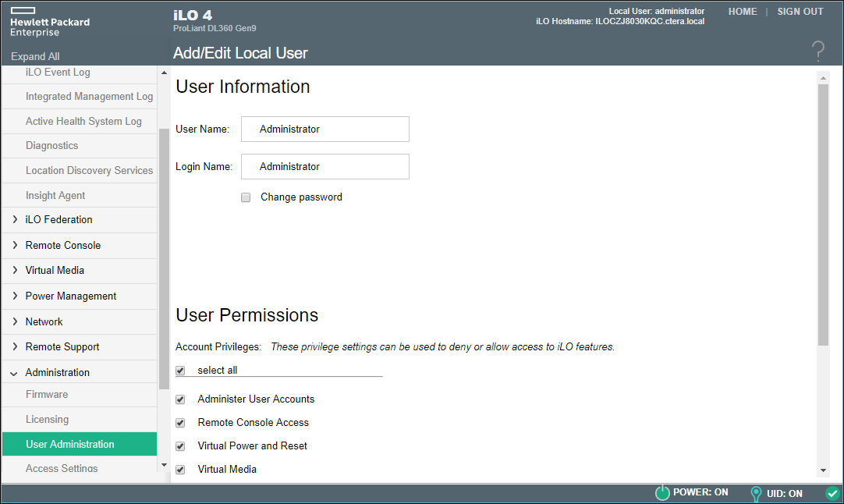Click the Account Privileges label

(218, 346)
